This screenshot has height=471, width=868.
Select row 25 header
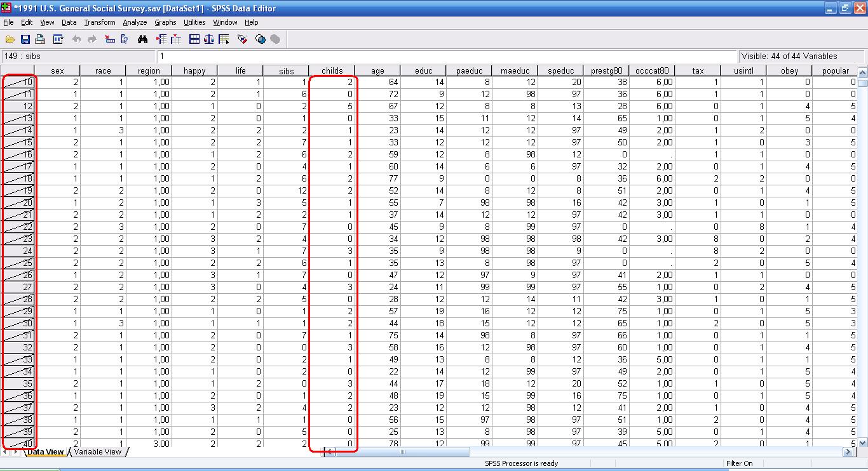(17, 263)
